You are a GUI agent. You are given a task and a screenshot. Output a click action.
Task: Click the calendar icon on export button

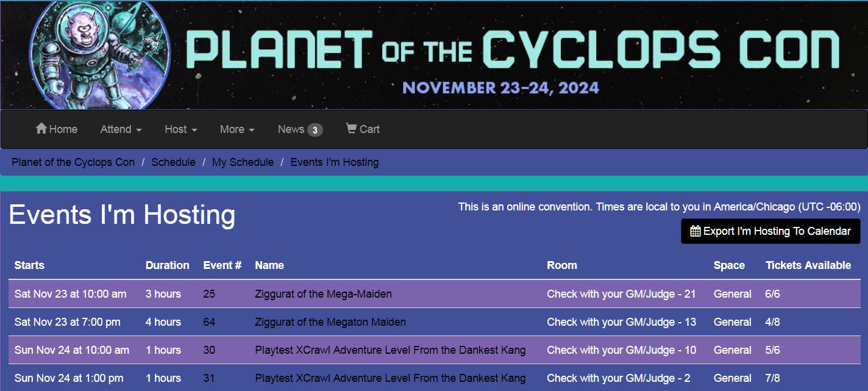coord(695,231)
